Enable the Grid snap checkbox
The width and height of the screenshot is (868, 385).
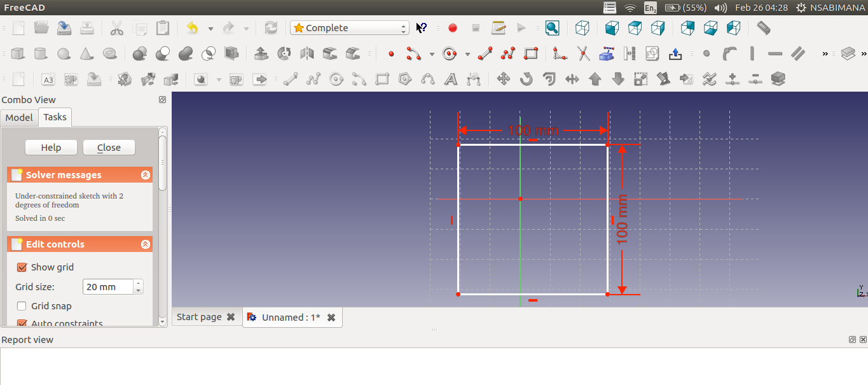pyautogui.click(x=22, y=306)
